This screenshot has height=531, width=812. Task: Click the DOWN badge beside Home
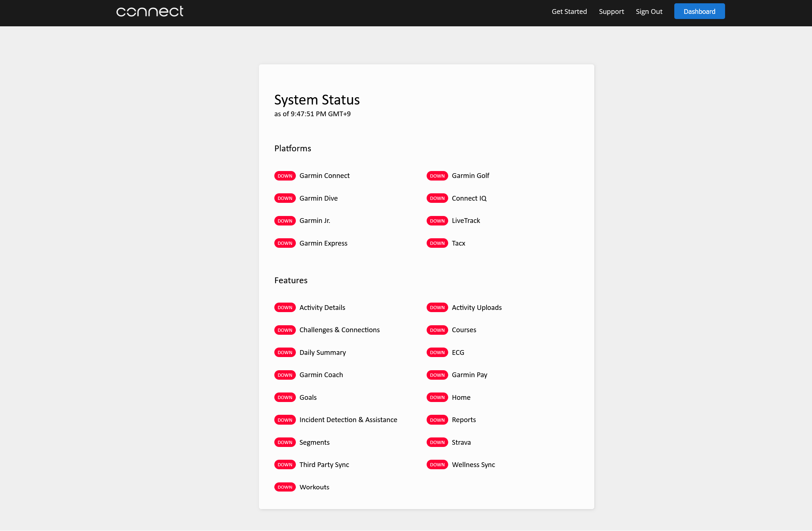(x=437, y=397)
